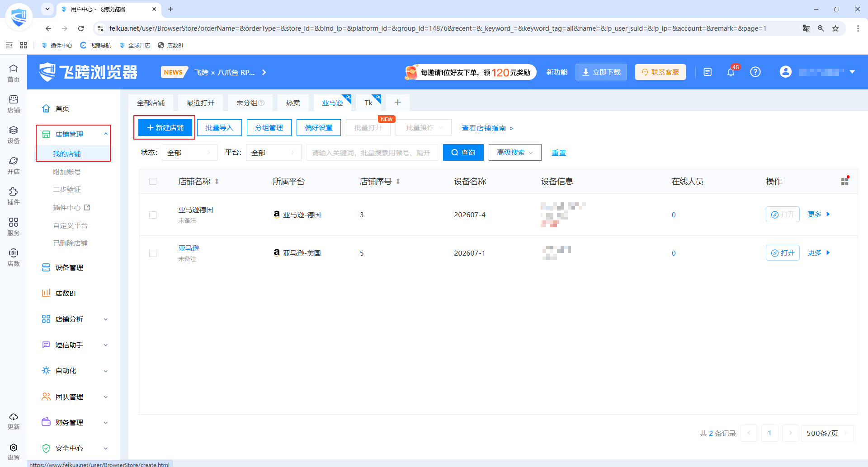Image resolution: width=868 pixels, height=467 pixels.
Task: Click the browser back arrow
Action: tap(48, 28)
